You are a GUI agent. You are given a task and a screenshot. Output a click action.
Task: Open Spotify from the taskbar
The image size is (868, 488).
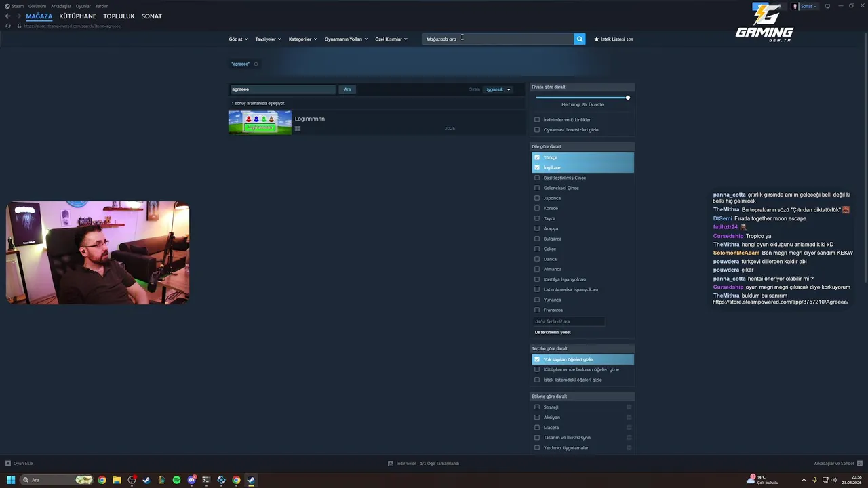tap(176, 480)
